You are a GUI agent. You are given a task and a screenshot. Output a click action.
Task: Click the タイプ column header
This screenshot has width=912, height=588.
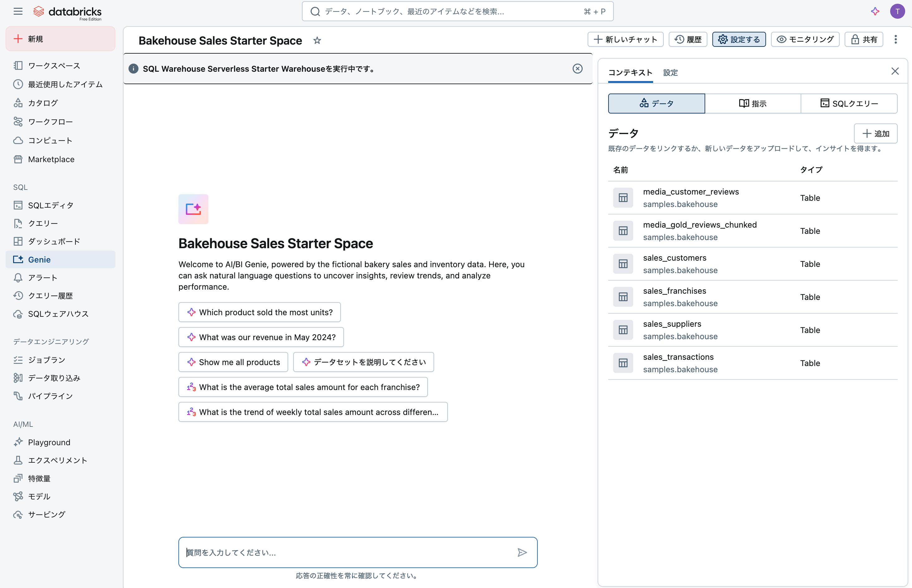[x=811, y=170]
